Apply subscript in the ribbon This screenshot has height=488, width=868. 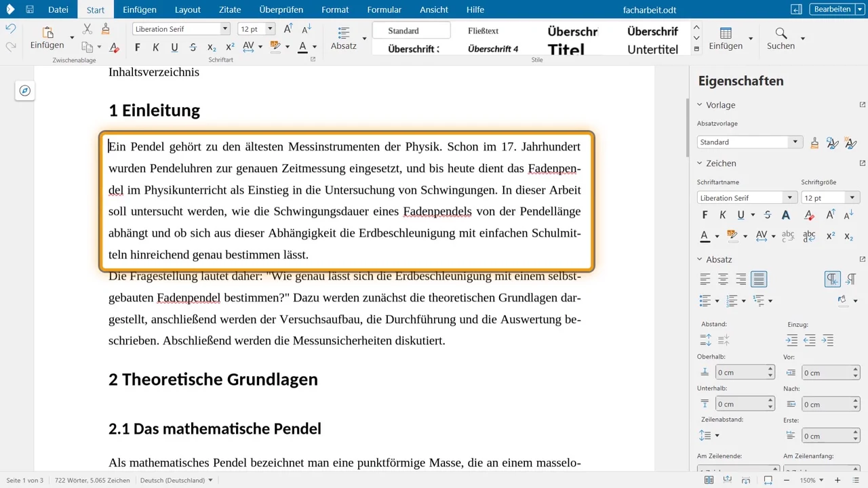[212, 47]
